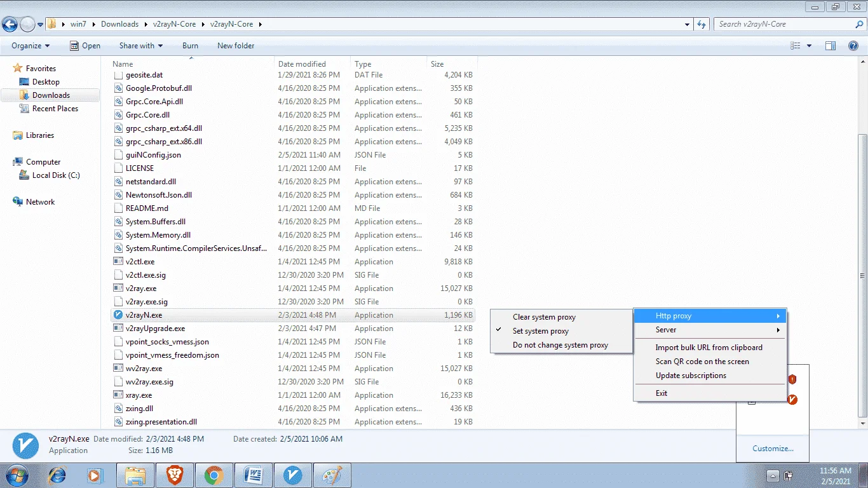Go back using the Back arrow
This screenshot has width=868, height=488.
pyautogui.click(x=10, y=24)
